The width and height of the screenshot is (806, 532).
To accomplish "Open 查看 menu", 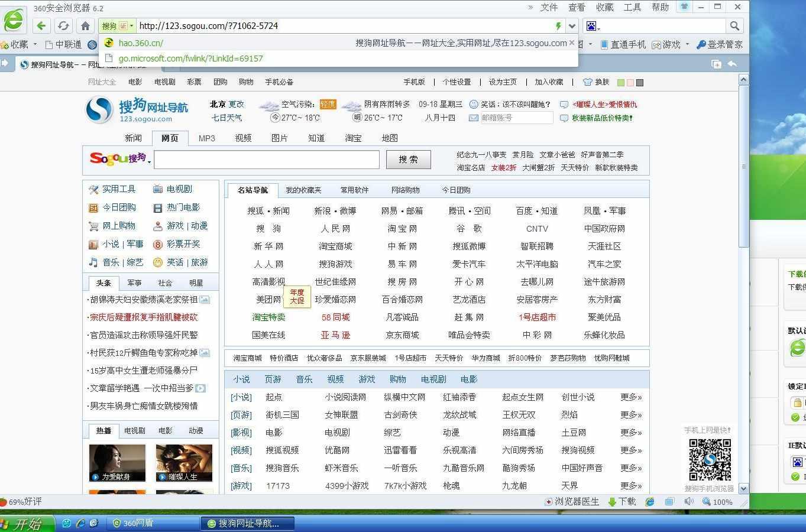I will tap(577, 7).
